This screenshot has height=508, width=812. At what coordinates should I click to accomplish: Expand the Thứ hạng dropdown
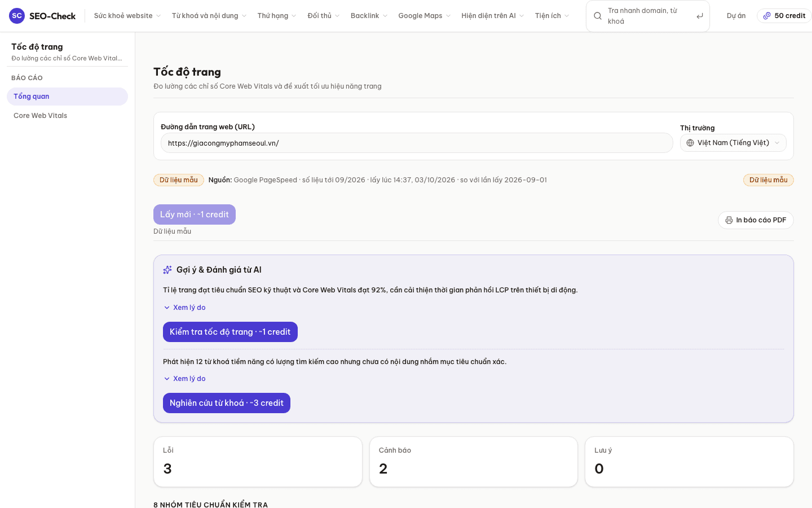click(x=277, y=16)
